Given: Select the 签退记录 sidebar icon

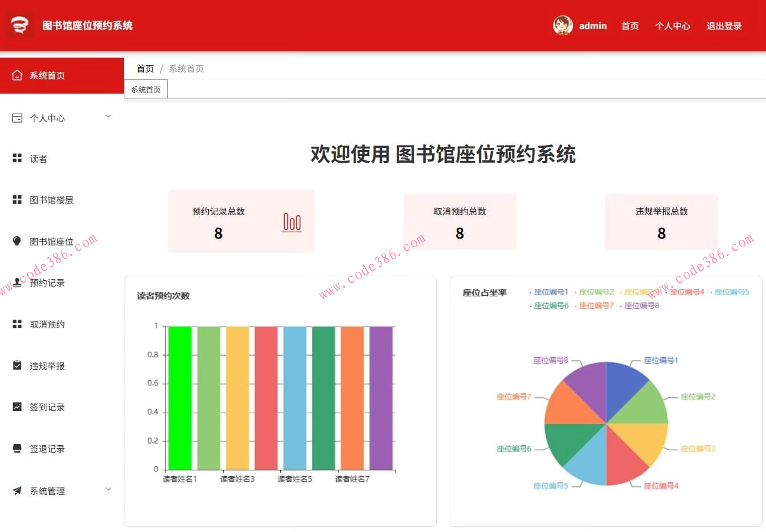Looking at the screenshot, I should coord(17,449).
